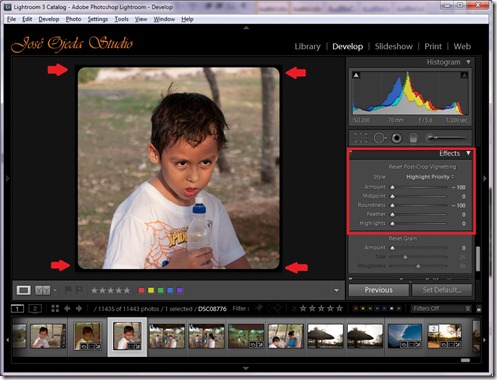This screenshot has width=497, height=380.
Task: Click the Set Default button
Action: click(x=442, y=290)
